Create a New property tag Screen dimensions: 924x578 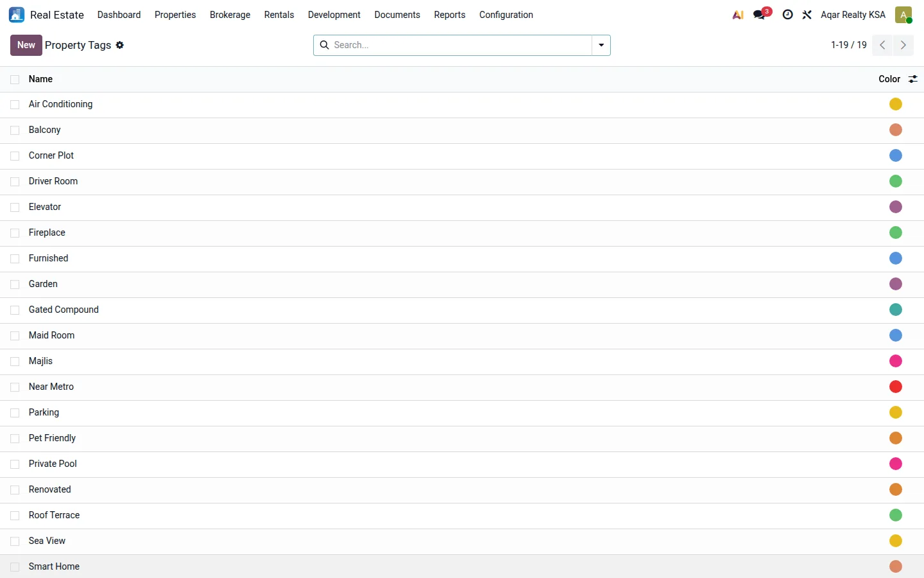(x=26, y=45)
